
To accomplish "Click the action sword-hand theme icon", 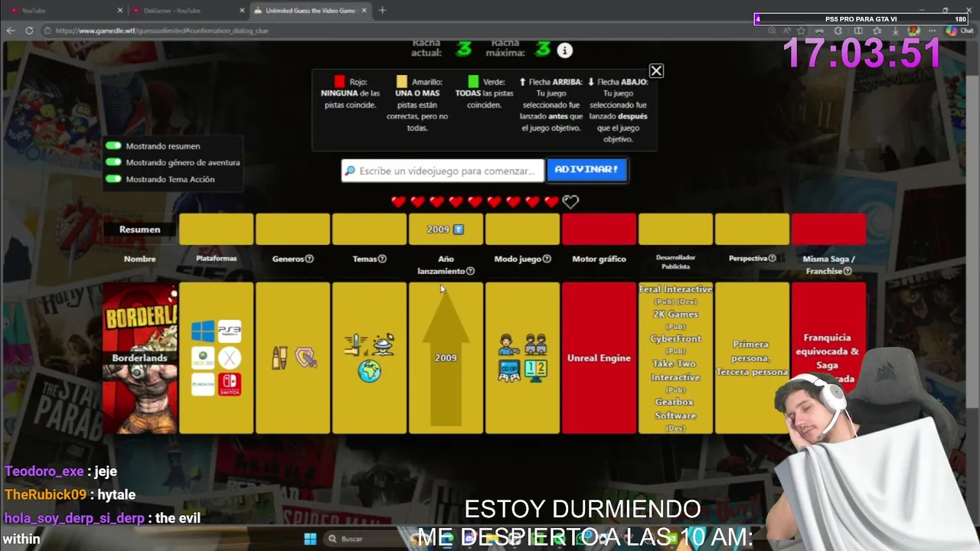I will pos(356,345).
